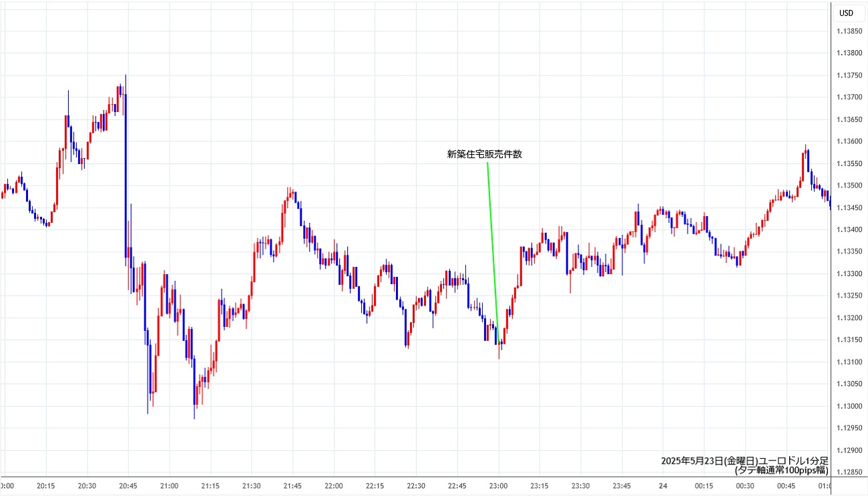Click the 1.12900 price axis label
Viewport: 868px width, 497px height.
[x=849, y=450]
